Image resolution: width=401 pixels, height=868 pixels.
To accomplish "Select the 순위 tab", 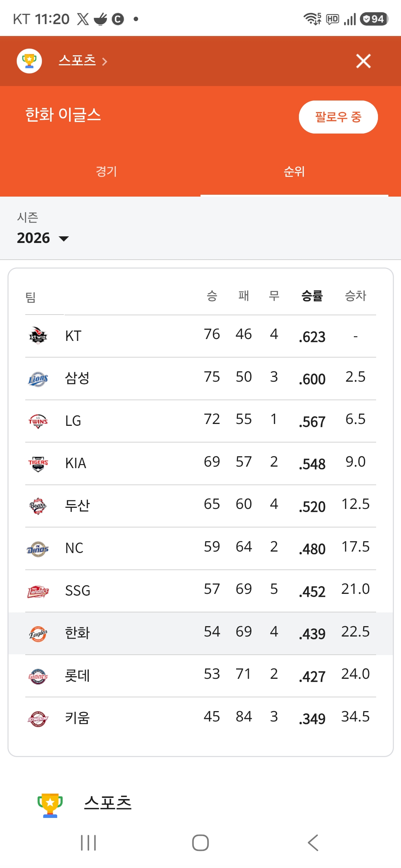I will coord(294,171).
